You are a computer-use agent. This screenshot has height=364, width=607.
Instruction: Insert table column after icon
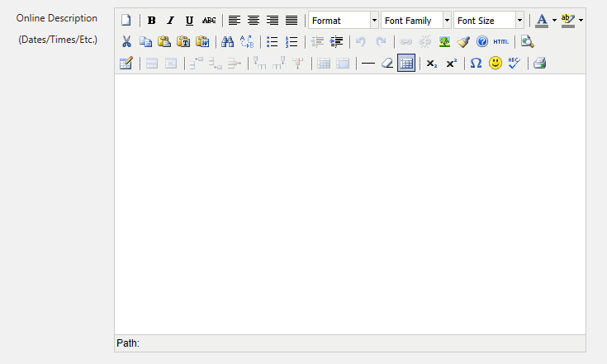pyautogui.click(x=279, y=63)
